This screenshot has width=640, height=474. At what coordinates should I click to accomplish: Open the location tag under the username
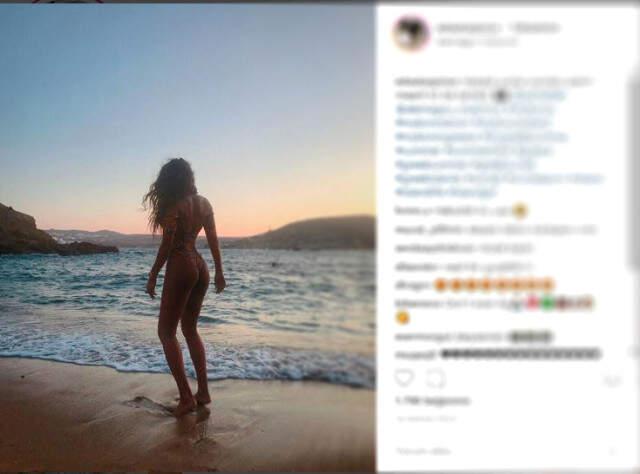point(477,42)
